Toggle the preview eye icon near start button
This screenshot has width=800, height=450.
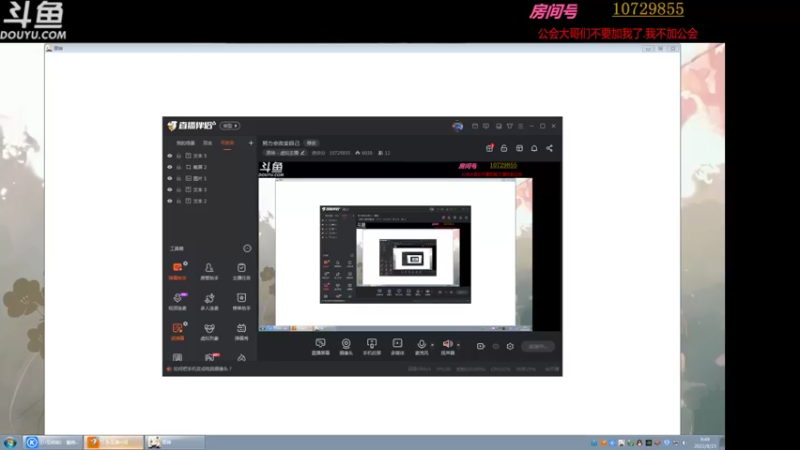click(x=496, y=346)
